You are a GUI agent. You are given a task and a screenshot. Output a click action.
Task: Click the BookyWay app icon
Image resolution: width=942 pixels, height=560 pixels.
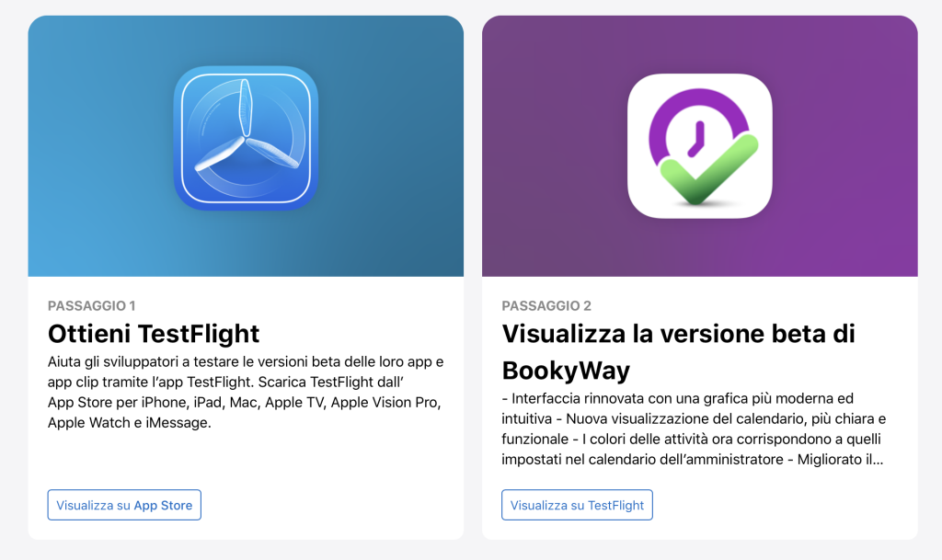pos(700,146)
